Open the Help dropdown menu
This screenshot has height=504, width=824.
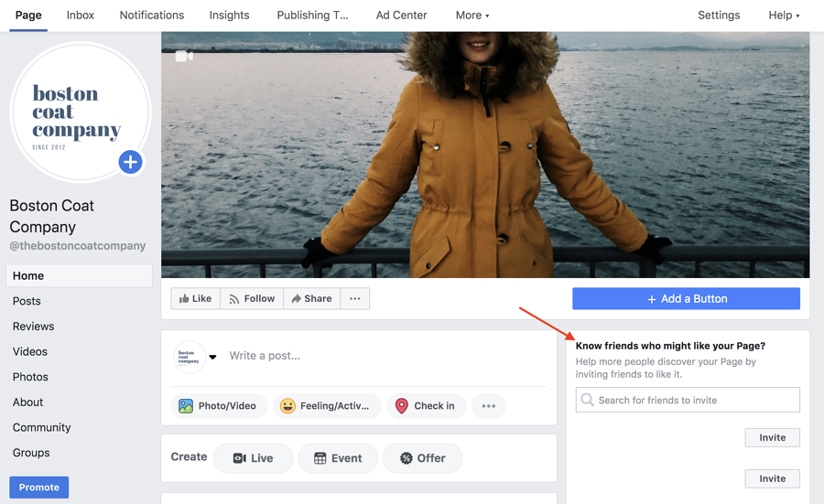[x=784, y=16]
